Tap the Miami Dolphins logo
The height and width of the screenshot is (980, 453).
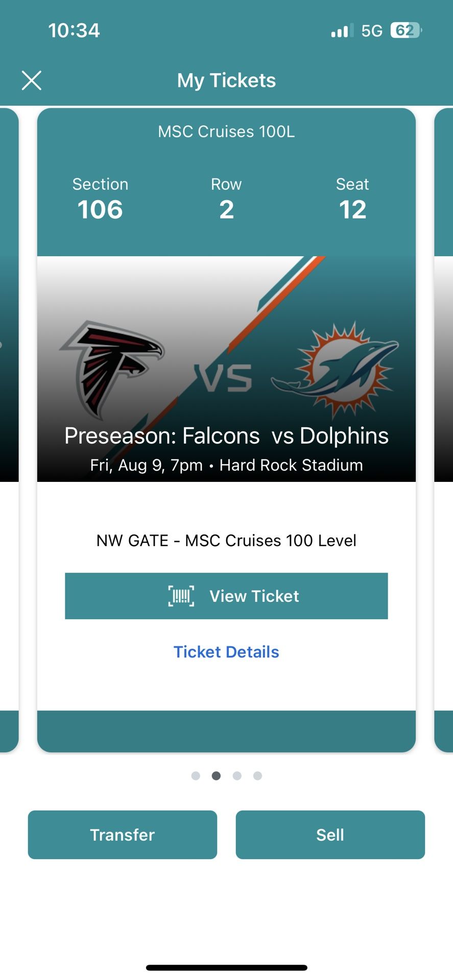click(x=337, y=369)
